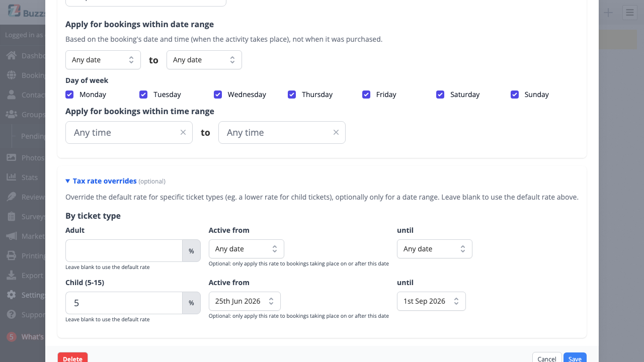Open Stats in the sidebar menu
The height and width of the screenshot is (362, 644).
pyautogui.click(x=30, y=177)
